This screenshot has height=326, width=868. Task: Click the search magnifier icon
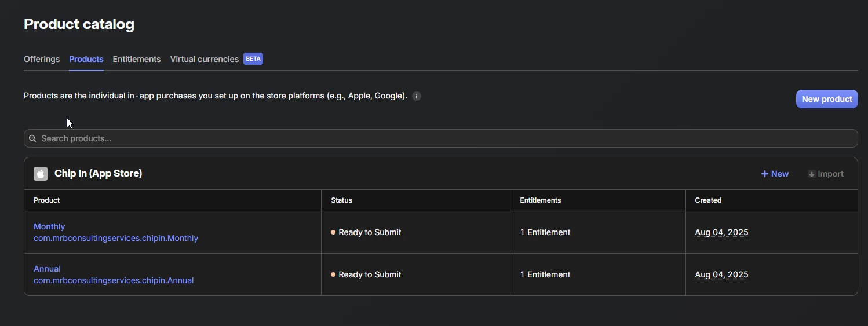pyautogui.click(x=32, y=138)
